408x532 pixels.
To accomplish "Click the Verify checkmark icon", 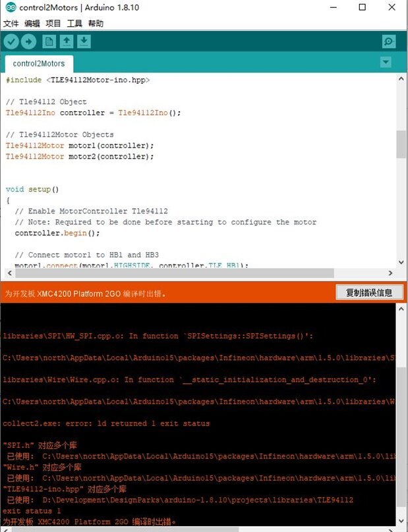I will coord(11,41).
